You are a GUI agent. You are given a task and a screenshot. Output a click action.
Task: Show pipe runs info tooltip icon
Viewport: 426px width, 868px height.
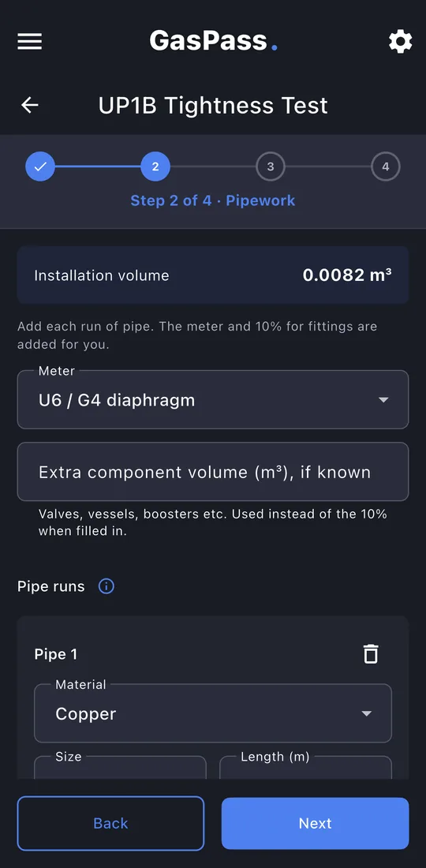click(x=106, y=586)
